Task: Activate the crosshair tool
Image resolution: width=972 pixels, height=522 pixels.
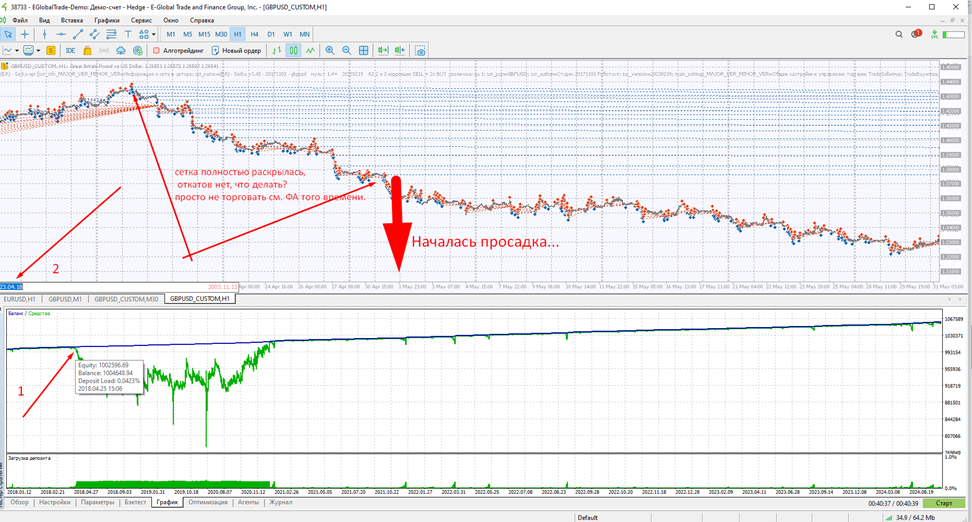Action: [x=25, y=34]
